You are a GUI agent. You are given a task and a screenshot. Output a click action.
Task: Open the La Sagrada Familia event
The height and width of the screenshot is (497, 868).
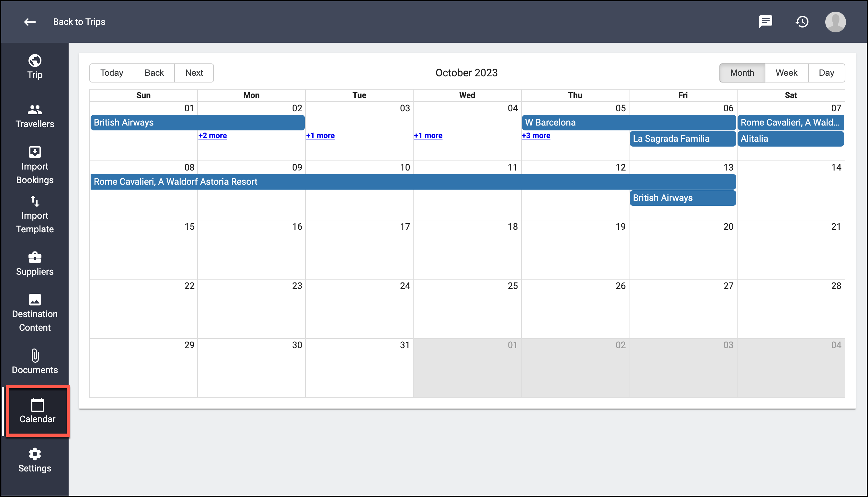click(683, 138)
